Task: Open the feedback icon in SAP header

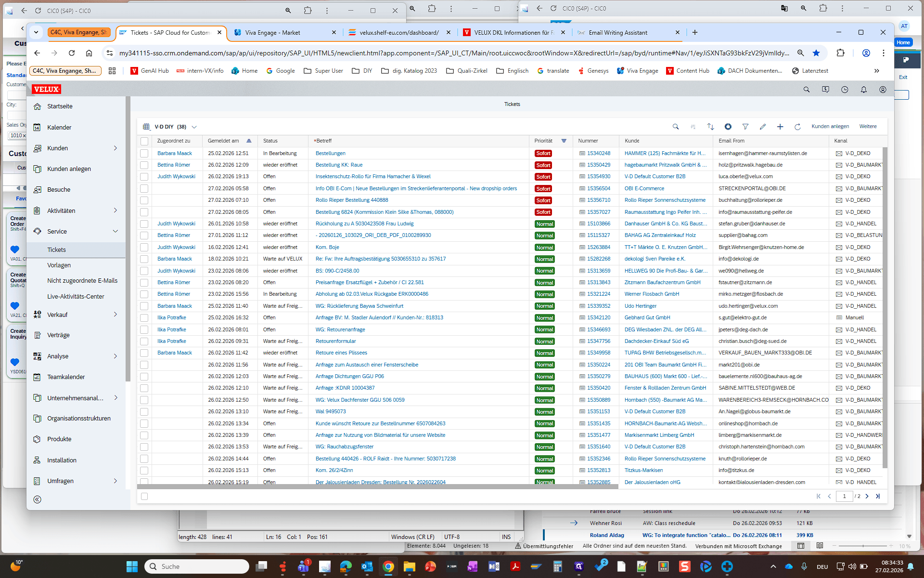Action: click(x=826, y=90)
